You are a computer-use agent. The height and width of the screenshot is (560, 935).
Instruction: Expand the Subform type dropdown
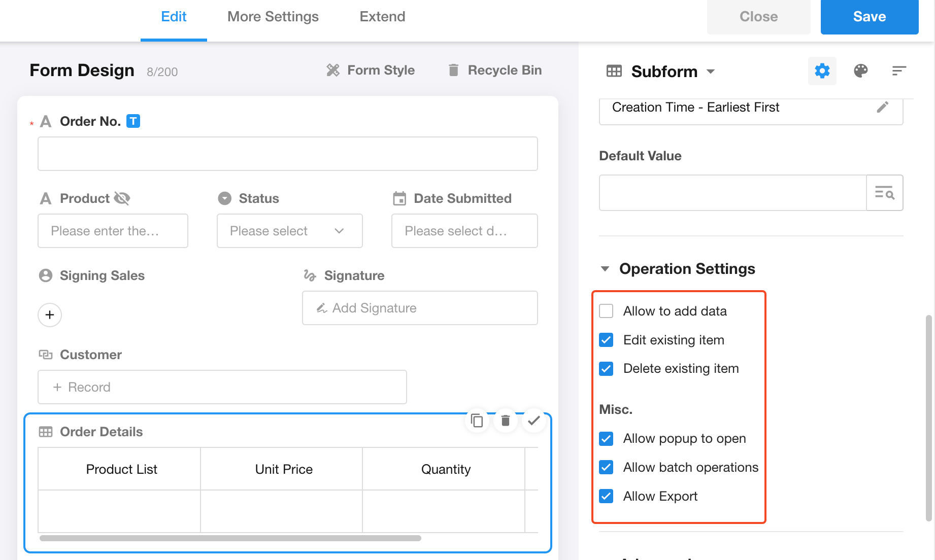pos(711,72)
